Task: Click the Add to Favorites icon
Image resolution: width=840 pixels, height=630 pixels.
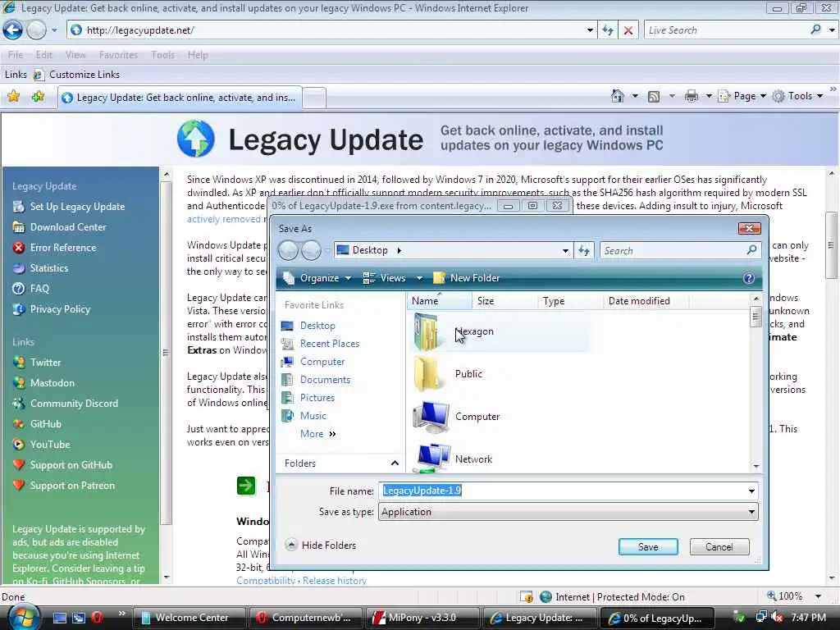Action: tap(38, 97)
